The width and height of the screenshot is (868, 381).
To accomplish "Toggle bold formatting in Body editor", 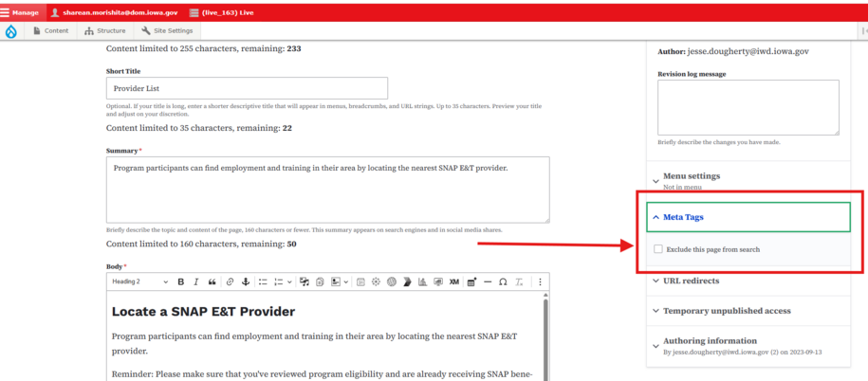I will [180, 281].
